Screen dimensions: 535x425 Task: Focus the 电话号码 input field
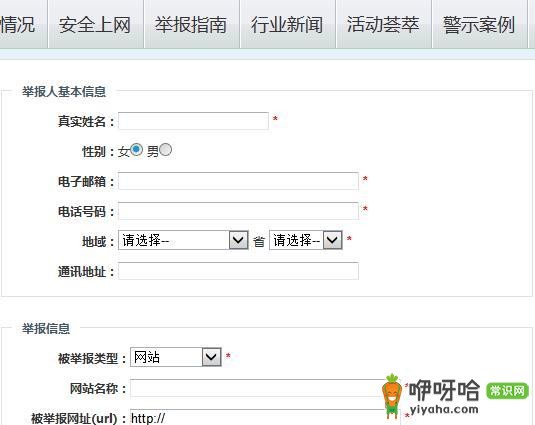(x=238, y=211)
